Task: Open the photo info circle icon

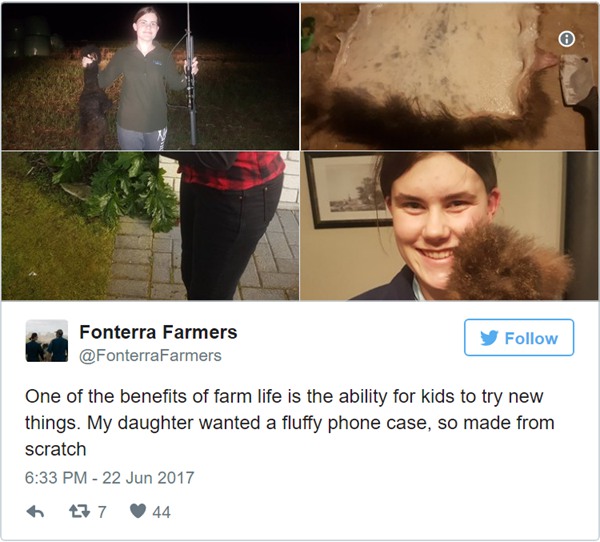Action: point(566,39)
